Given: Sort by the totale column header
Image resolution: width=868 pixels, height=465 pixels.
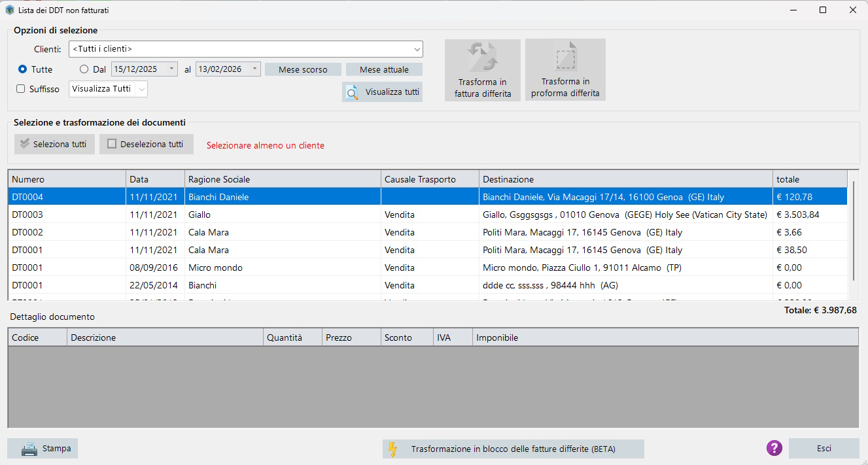Looking at the screenshot, I should point(809,179).
